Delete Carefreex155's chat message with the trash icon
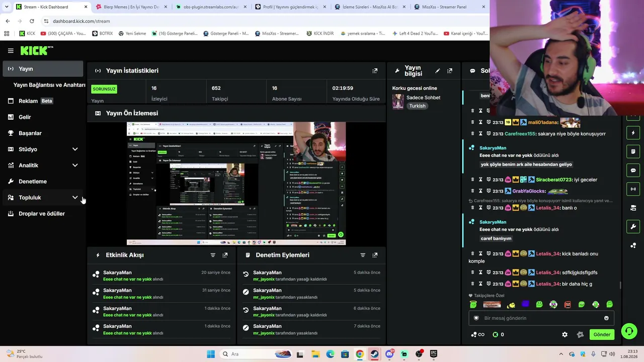 coord(472,134)
